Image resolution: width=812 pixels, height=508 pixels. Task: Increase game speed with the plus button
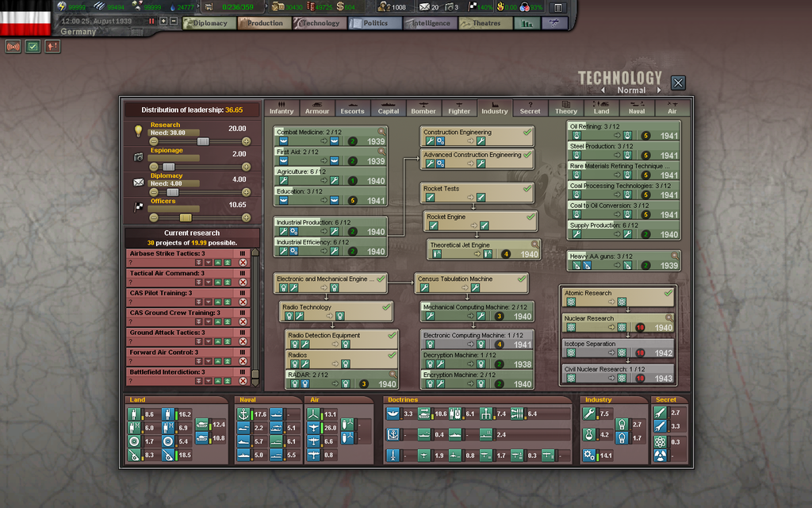(x=163, y=21)
